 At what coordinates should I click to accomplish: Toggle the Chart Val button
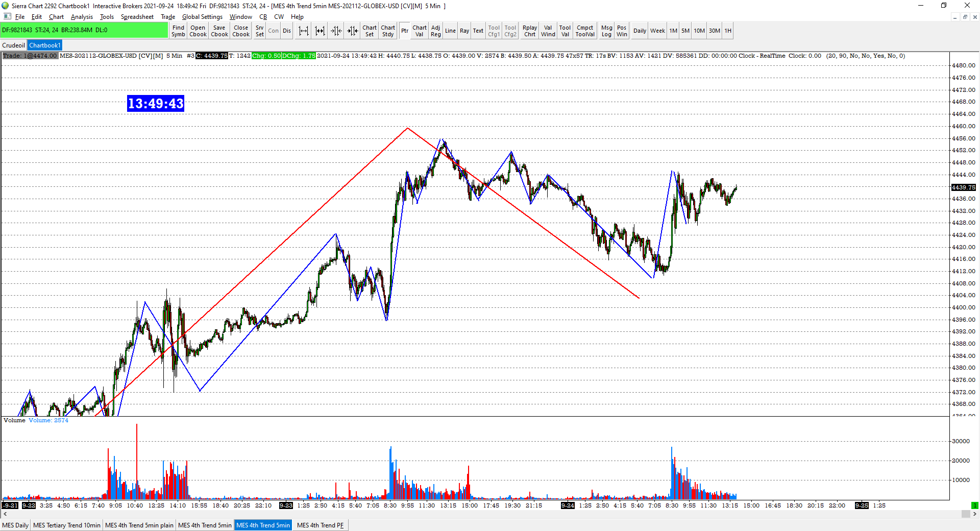pyautogui.click(x=420, y=31)
